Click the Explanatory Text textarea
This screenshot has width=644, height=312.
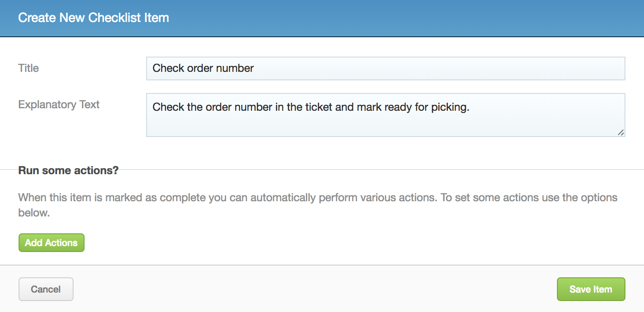[x=385, y=115]
